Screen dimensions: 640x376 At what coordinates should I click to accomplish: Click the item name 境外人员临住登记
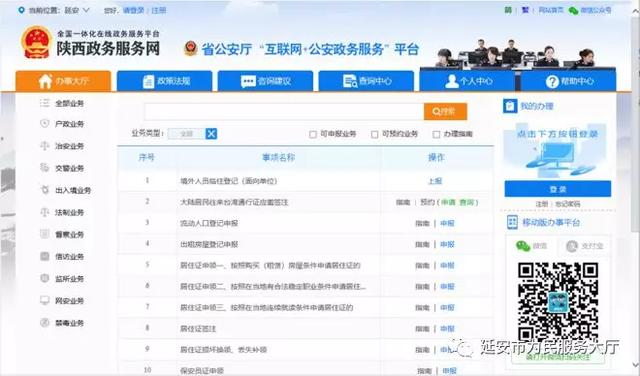pyautogui.click(x=229, y=181)
